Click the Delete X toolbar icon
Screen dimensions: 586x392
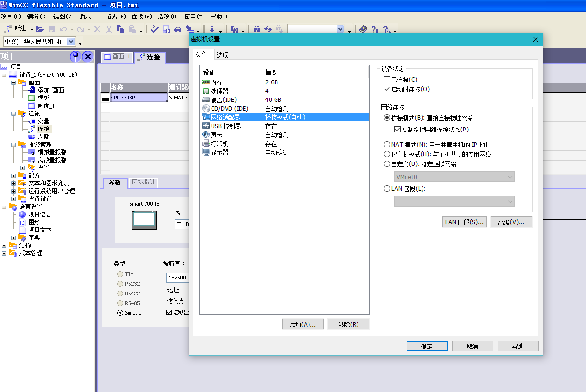coord(97,29)
